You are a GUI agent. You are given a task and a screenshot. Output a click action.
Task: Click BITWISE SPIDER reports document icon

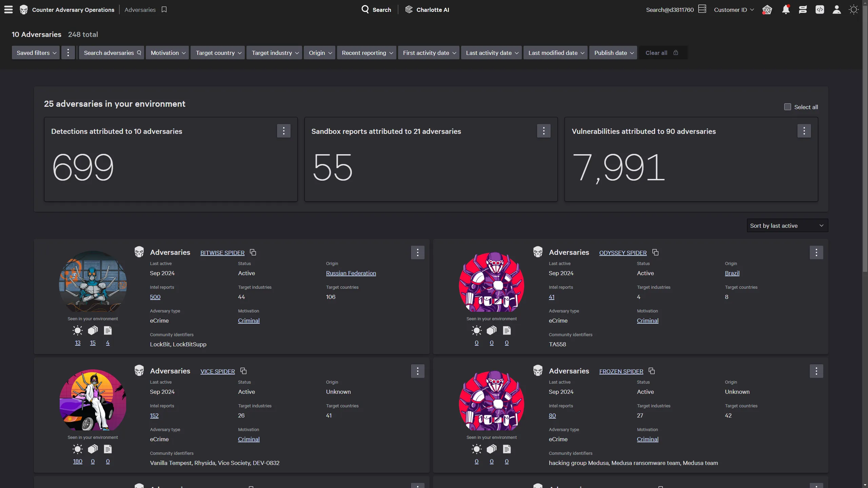(x=108, y=330)
